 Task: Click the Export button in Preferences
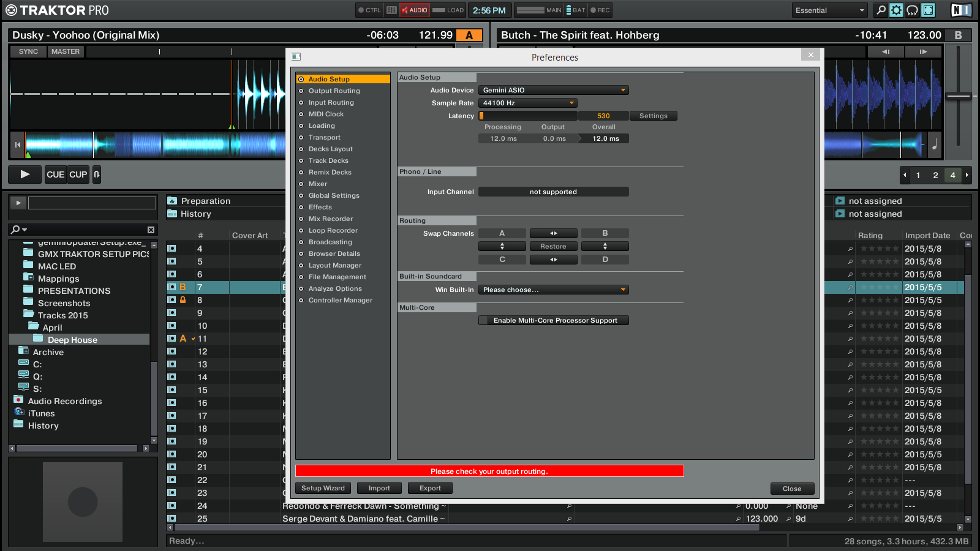(430, 488)
